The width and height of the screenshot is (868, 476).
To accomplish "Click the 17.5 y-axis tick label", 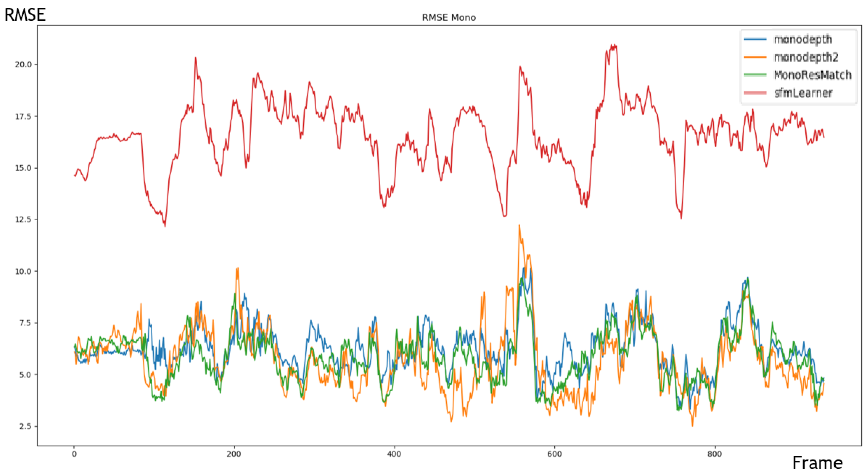I will 23,117.
